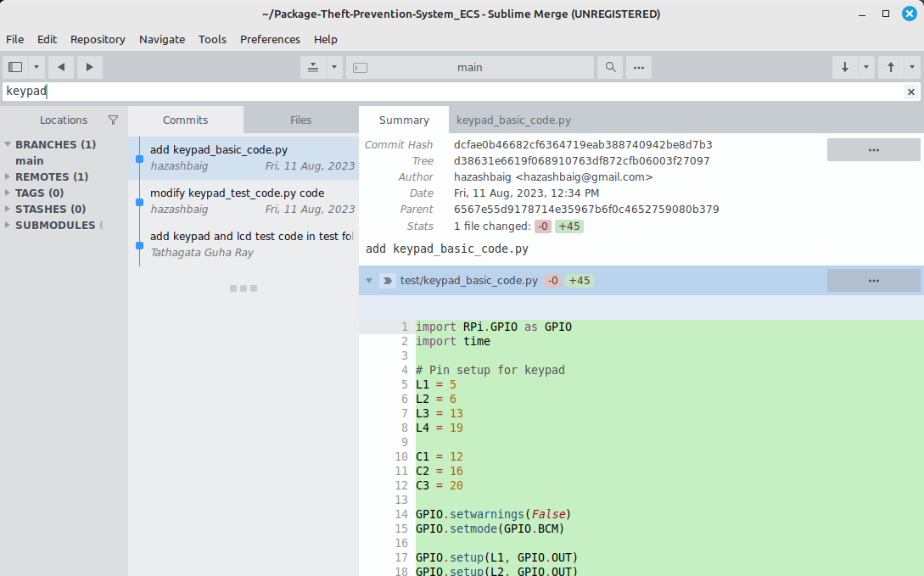
Task: Navigate forward with right arrow button
Action: click(89, 67)
